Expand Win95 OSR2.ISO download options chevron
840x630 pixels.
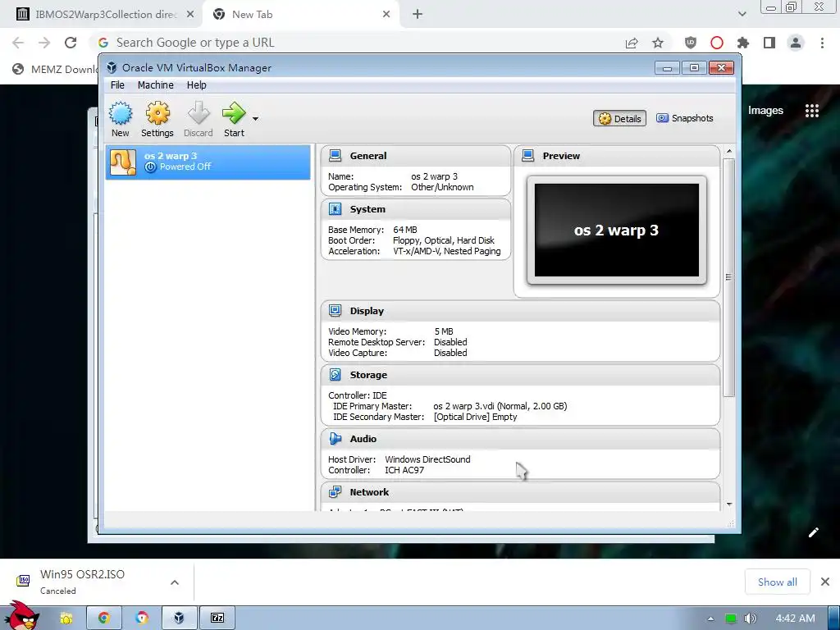coord(175,582)
